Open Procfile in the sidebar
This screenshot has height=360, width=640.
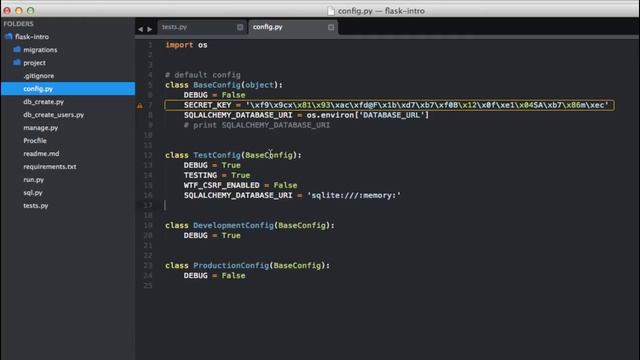coord(35,140)
